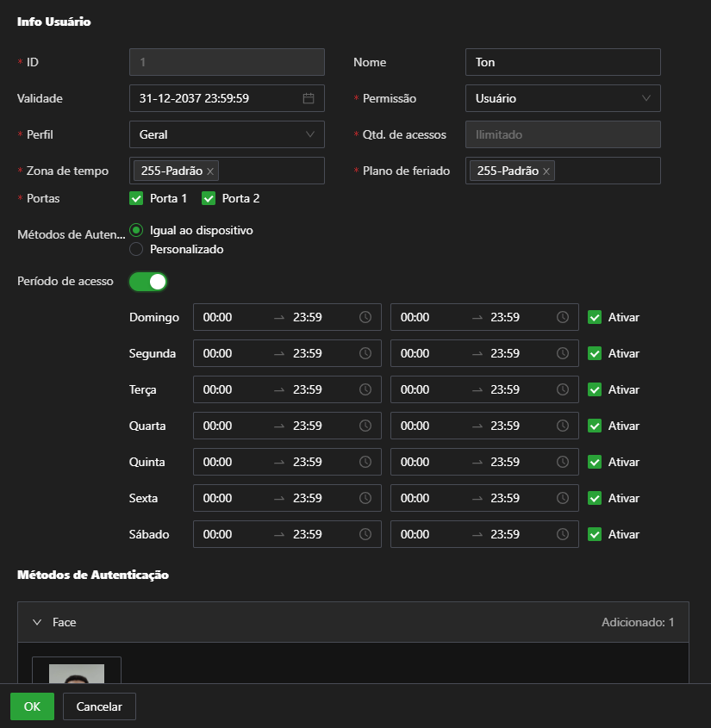Click the OK button
This screenshot has height=728, width=711.
tap(32, 706)
